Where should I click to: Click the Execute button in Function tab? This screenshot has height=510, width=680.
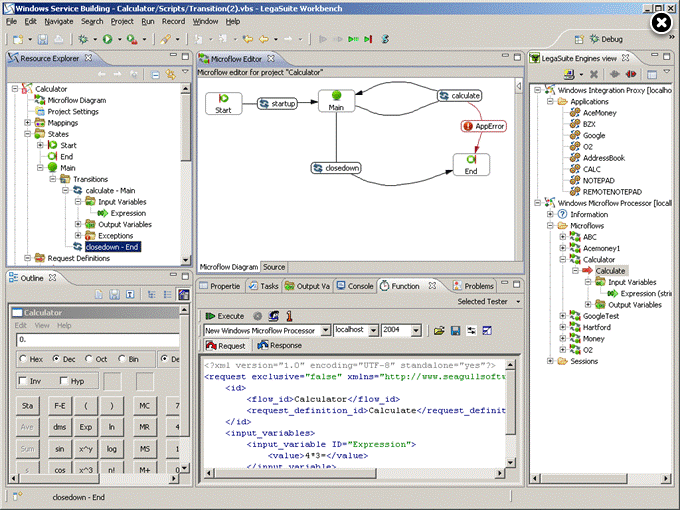pyautogui.click(x=225, y=316)
